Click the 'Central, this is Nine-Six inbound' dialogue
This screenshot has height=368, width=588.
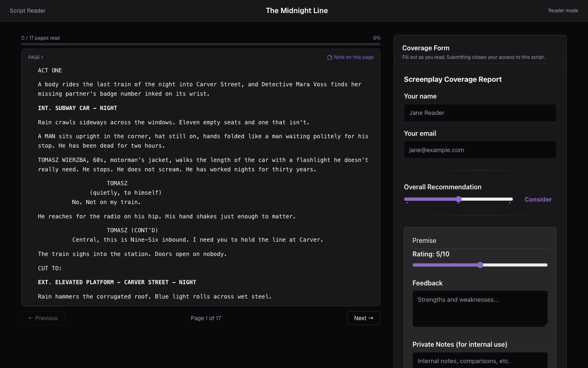(x=198, y=240)
